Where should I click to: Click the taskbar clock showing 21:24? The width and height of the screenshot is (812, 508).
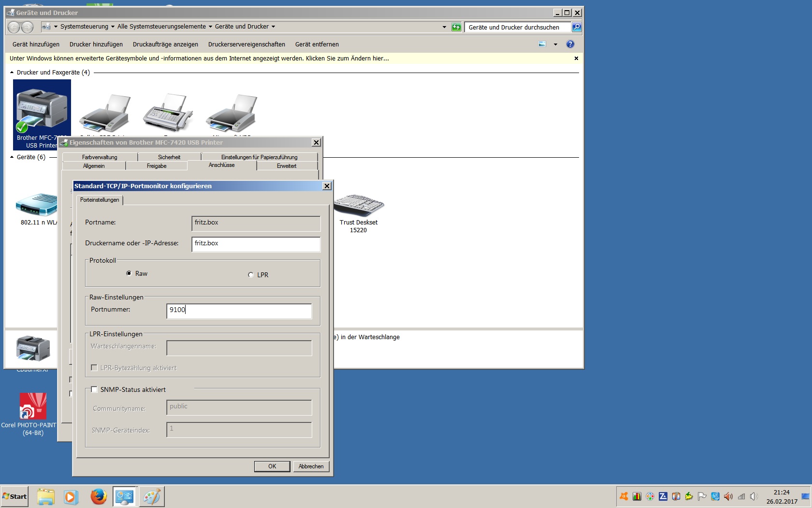(782, 497)
